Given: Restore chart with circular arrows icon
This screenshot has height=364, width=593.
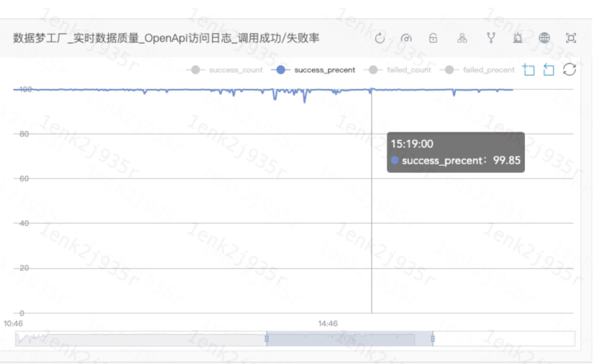Looking at the screenshot, I should 569,70.
